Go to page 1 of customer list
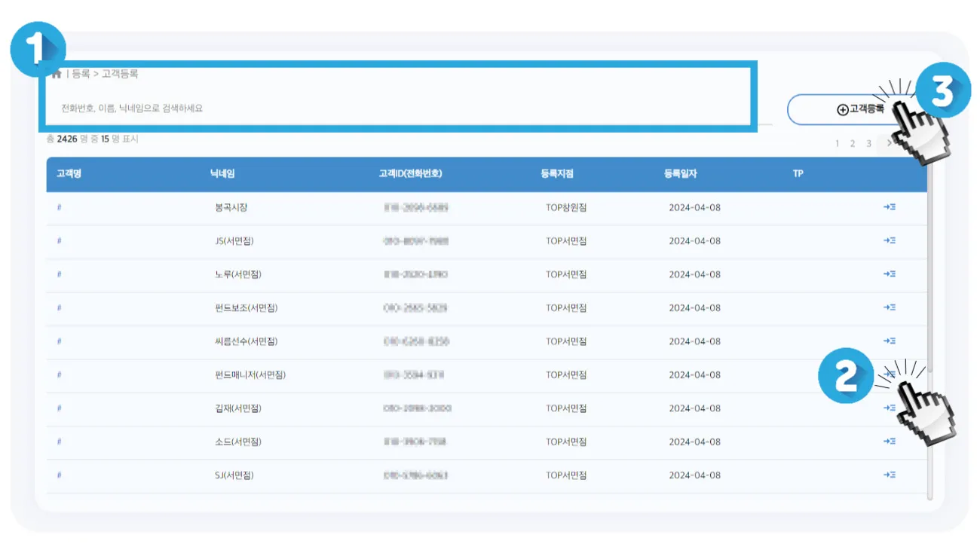 tap(838, 143)
